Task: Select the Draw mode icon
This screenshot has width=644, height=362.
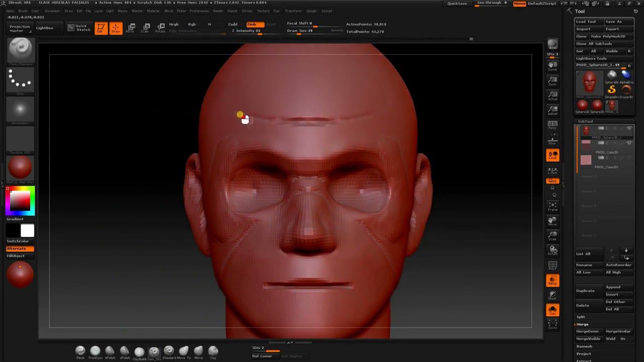Action: [116, 28]
